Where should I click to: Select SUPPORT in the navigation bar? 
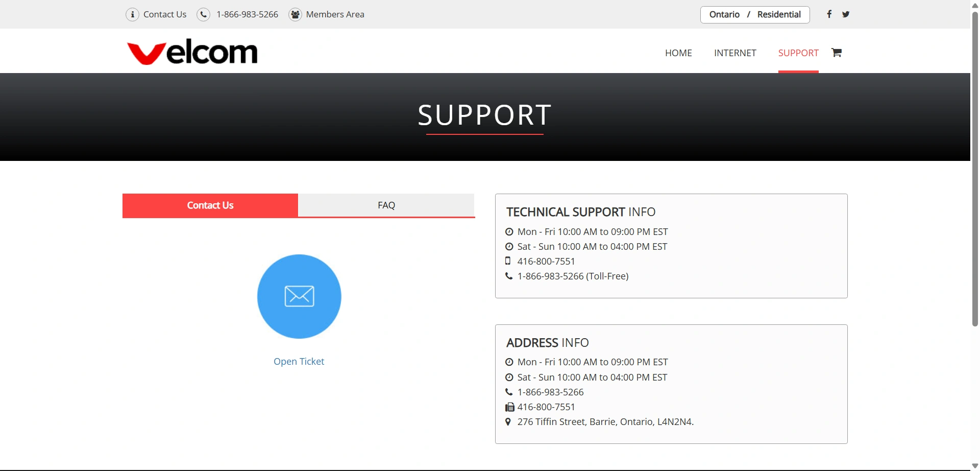tap(798, 53)
